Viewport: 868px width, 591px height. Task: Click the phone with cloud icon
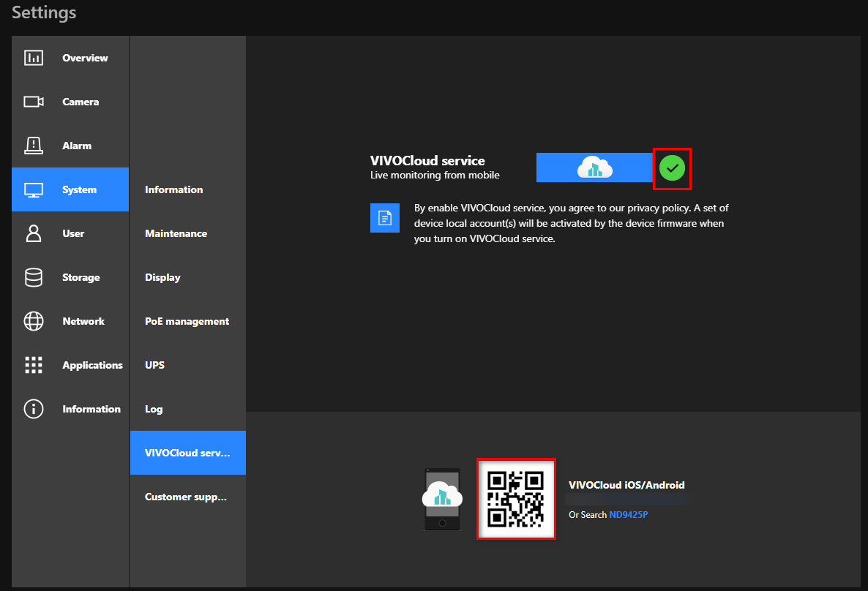pos(442,499)
